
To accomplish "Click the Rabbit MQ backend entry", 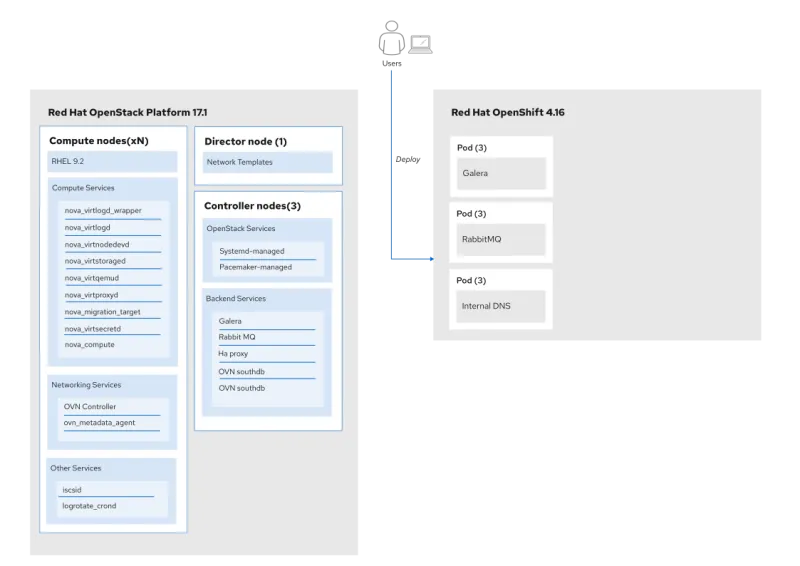I will coord(237,337).
